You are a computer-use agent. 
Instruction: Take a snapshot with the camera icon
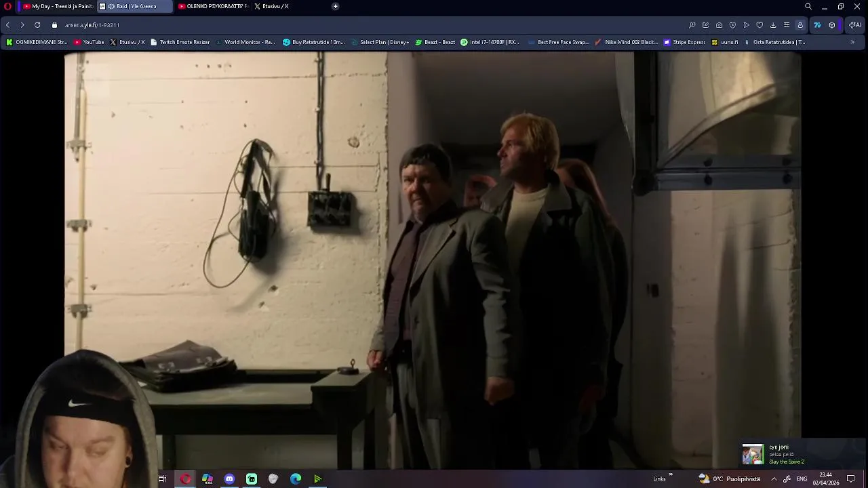[719, 25]
